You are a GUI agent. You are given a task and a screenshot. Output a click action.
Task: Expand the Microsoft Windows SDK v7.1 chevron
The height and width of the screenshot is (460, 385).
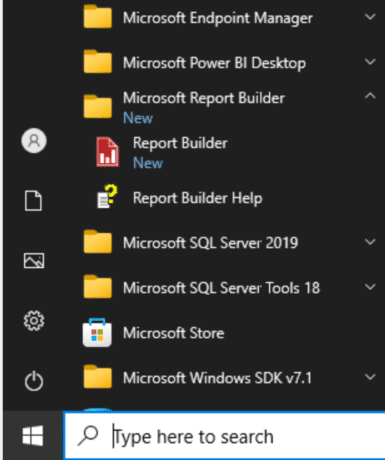pos(370,377)
